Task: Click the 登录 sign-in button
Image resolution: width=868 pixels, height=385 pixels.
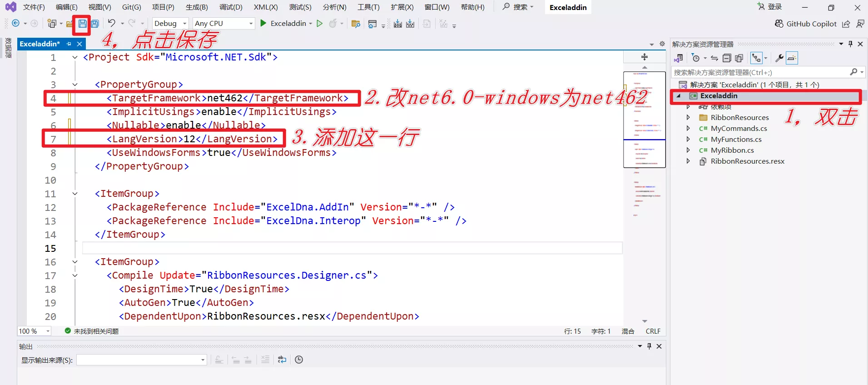Action: pyautogui.click(x=770, y=7)
